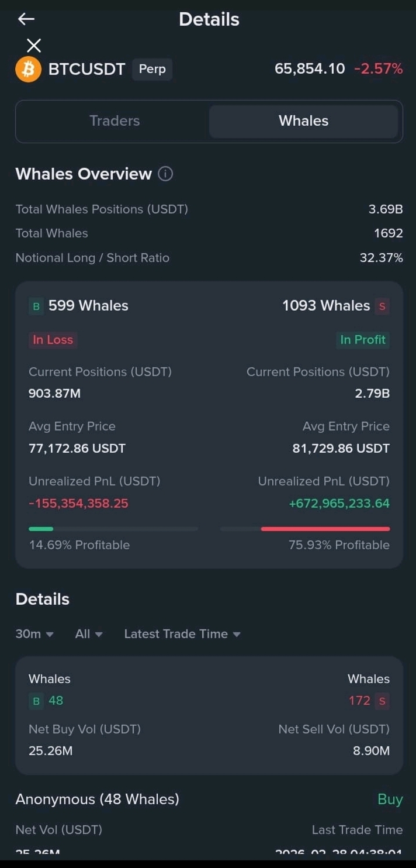Tap the green 14.69% profitable bar
The height and width of the screenshot is (868, 416).
pos(41,529)
